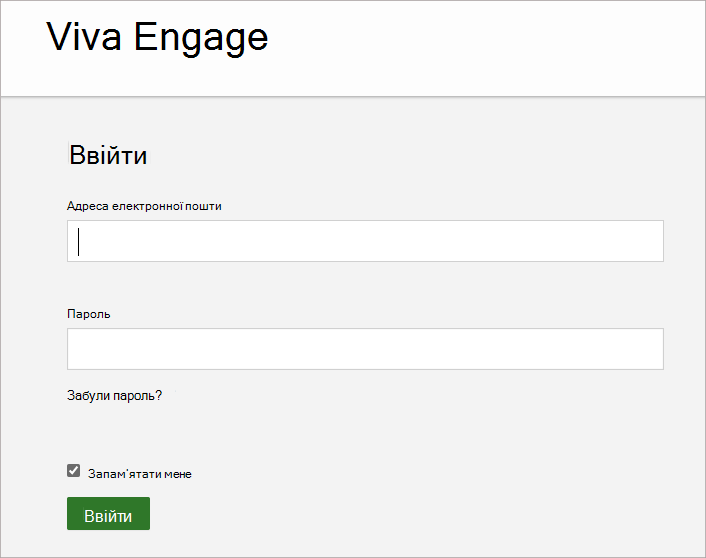Image resolution: width=706 pixels, height=558 pixels.
Task: Click the Пароль field label
Action: pyautogui.click(x=89, y=314)
